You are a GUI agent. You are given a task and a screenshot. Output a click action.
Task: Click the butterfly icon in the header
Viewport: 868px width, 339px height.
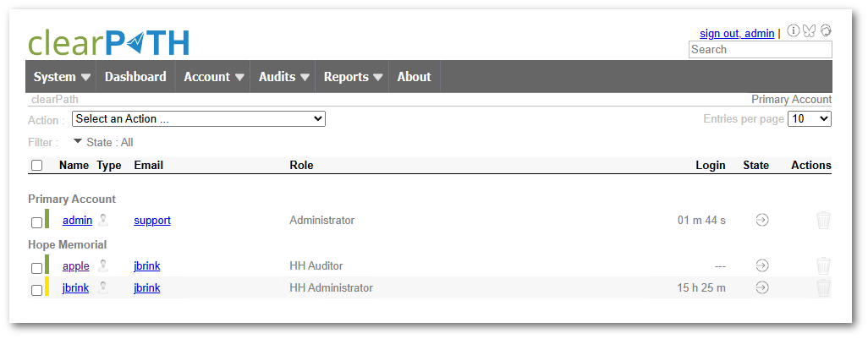click(x=809, y=31)
